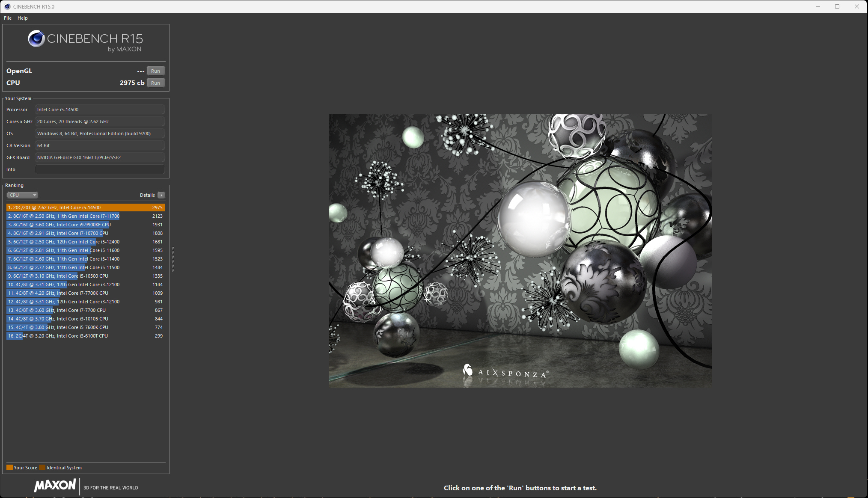This screenshot has height=498, width=868.
Task: Click the Cinebench title bar app icon
Action: pos(7,6)
